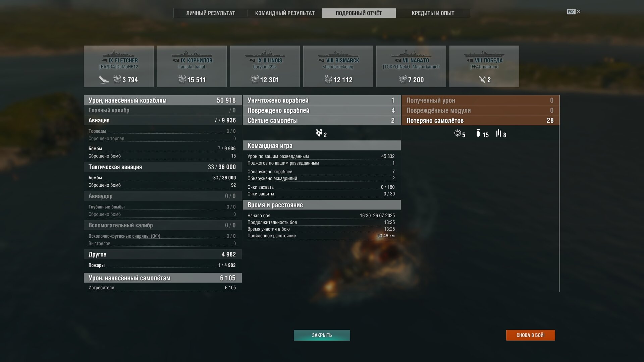Screen dimensions: 644x362
Task: Open the Кредиты и опыт tab
Action: click(x=433, y=13)
